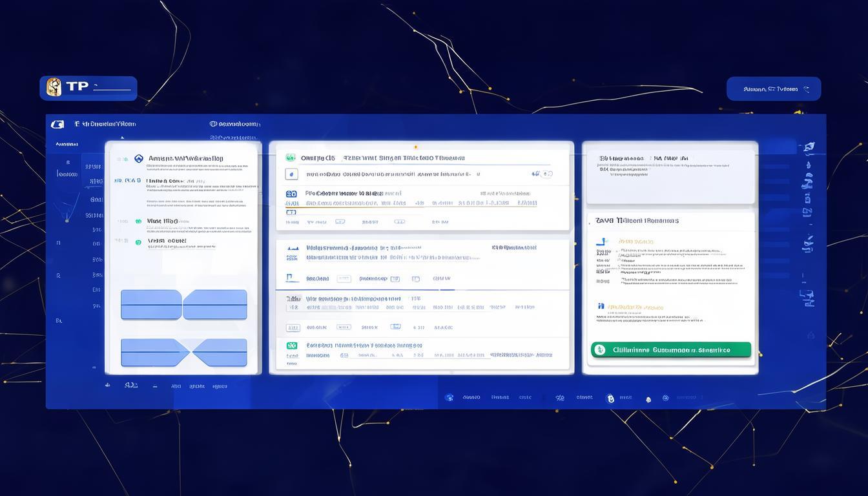The height and width of the screenshot is (496, 868).
Task: Toggle the switch in the first middle card row
Action: coord(546,174)
